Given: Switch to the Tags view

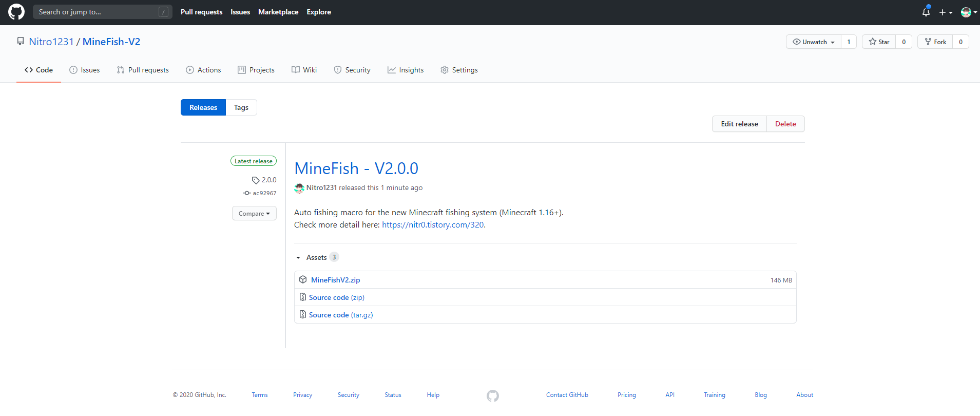Looking at the screenshot, I should (241, 107).
